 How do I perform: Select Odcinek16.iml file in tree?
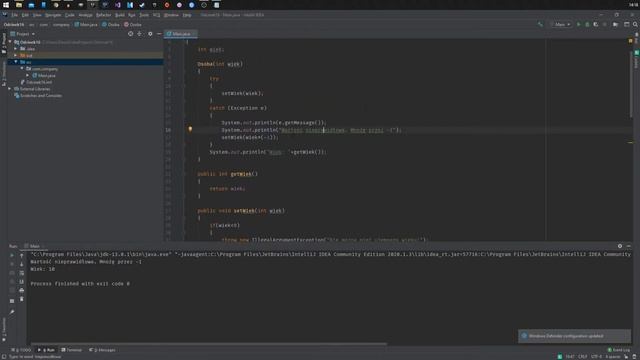(x=37, y=82)
